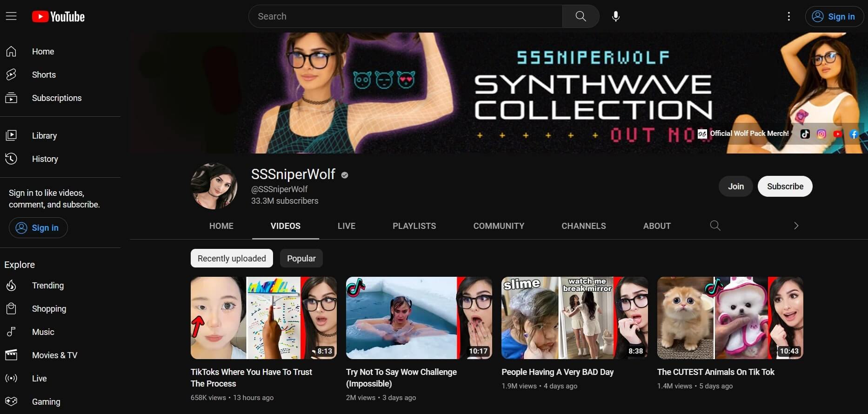Open Try Not To Say Wow Challenge title
This screenshot has height=414, width=868.
401,378
